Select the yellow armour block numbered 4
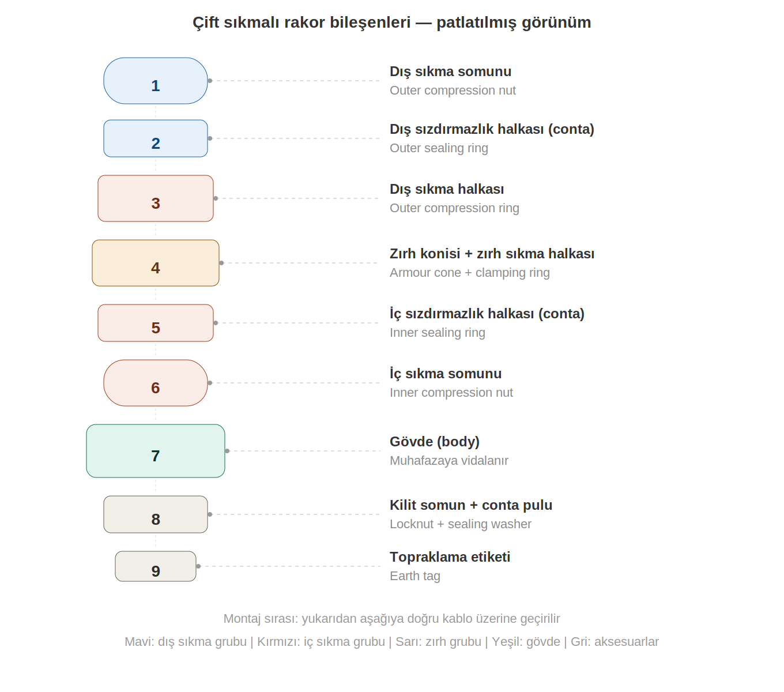The image size is (784, 692). pos(156,263)
